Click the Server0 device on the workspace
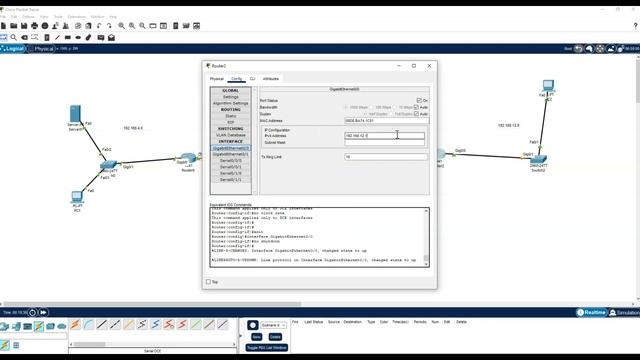 tap(75, 114)
